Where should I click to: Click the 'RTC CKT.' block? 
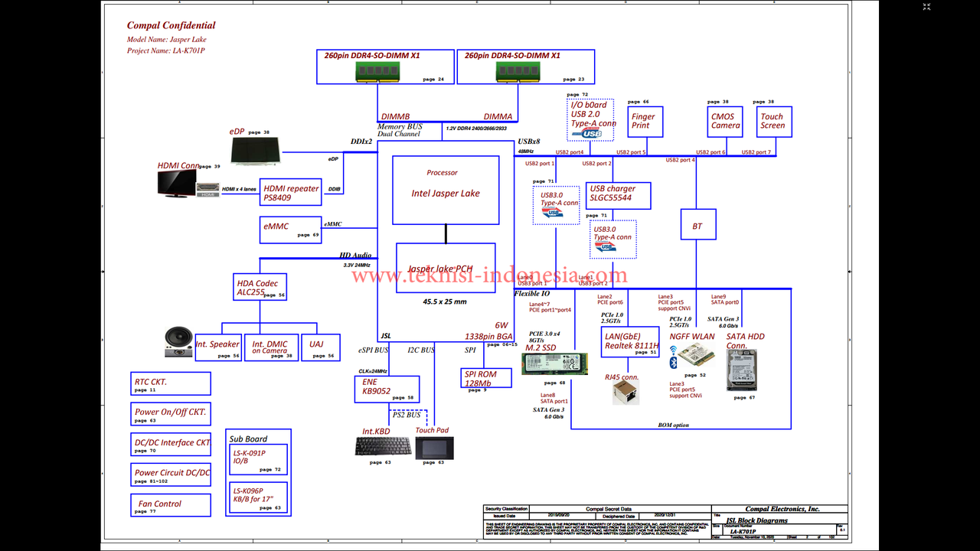[171, 383]
